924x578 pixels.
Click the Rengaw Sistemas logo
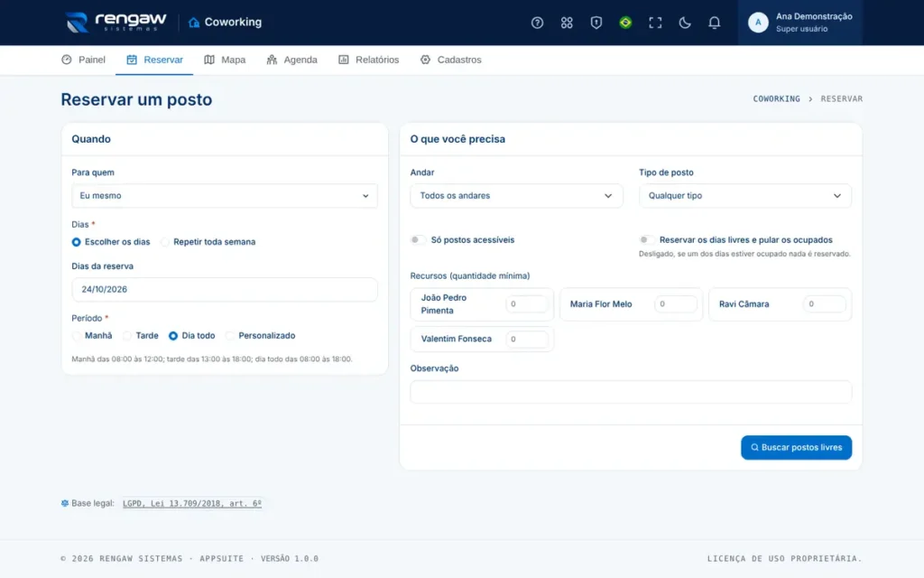pyautogui.click(x=116, y=23)
